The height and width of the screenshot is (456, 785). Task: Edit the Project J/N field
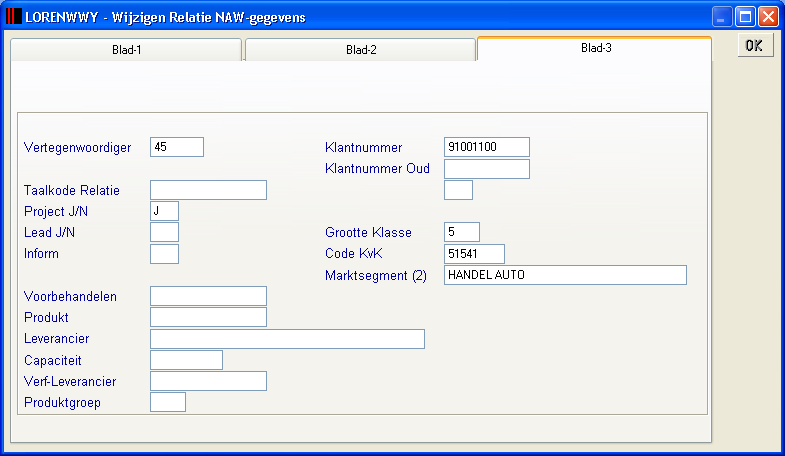[x=164, y=211]
